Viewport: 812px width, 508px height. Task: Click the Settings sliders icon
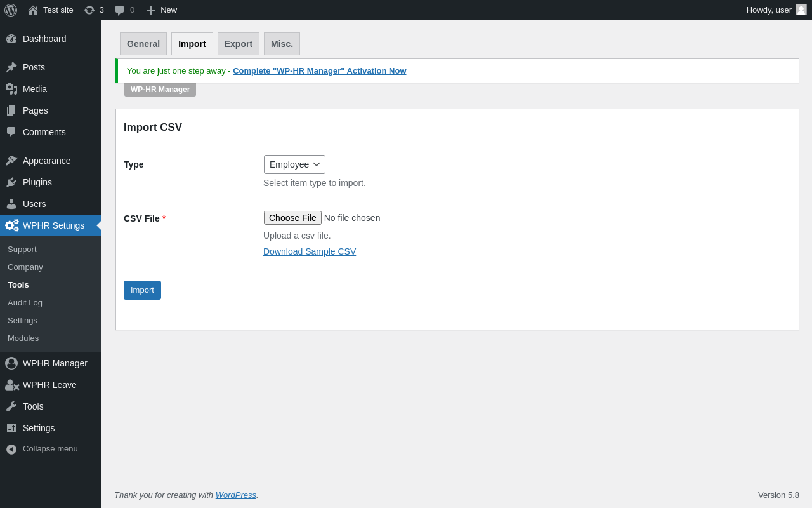11,428
